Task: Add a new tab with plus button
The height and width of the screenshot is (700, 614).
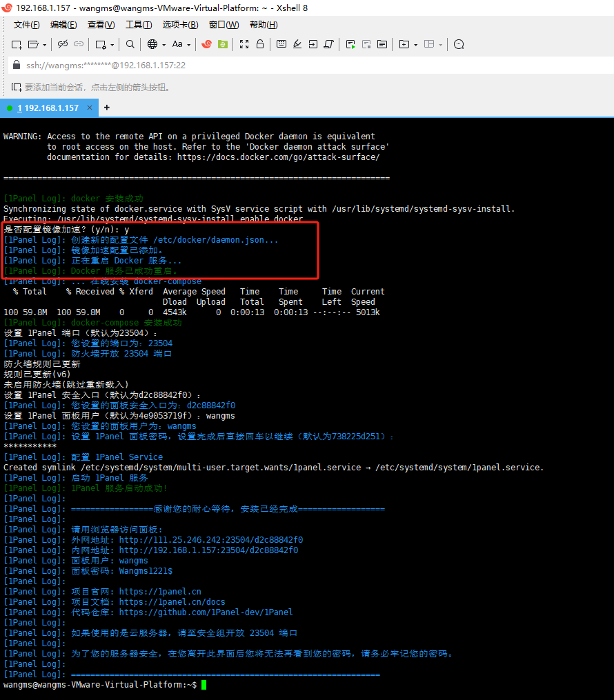Action: click(107, 108)
